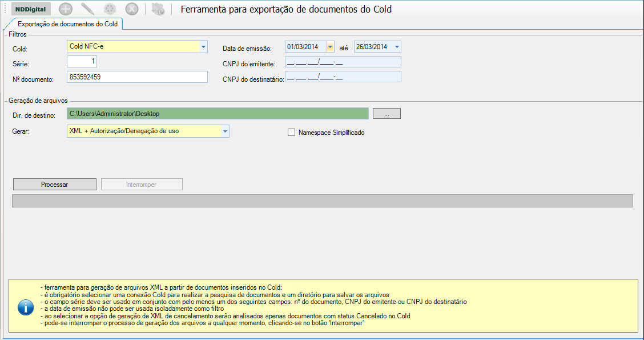Click the folder info toolbar icon
644x340 pixels.
(x=158, y=9)
